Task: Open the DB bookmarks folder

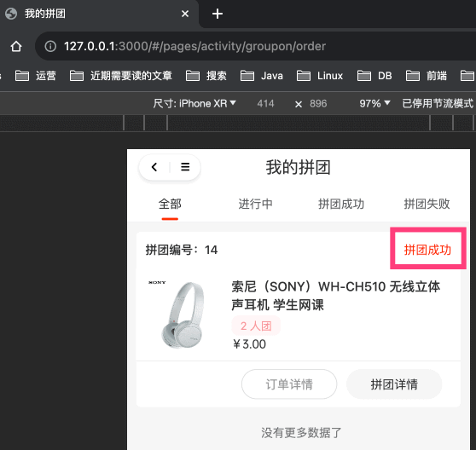Action: click(x=374, y=76)
